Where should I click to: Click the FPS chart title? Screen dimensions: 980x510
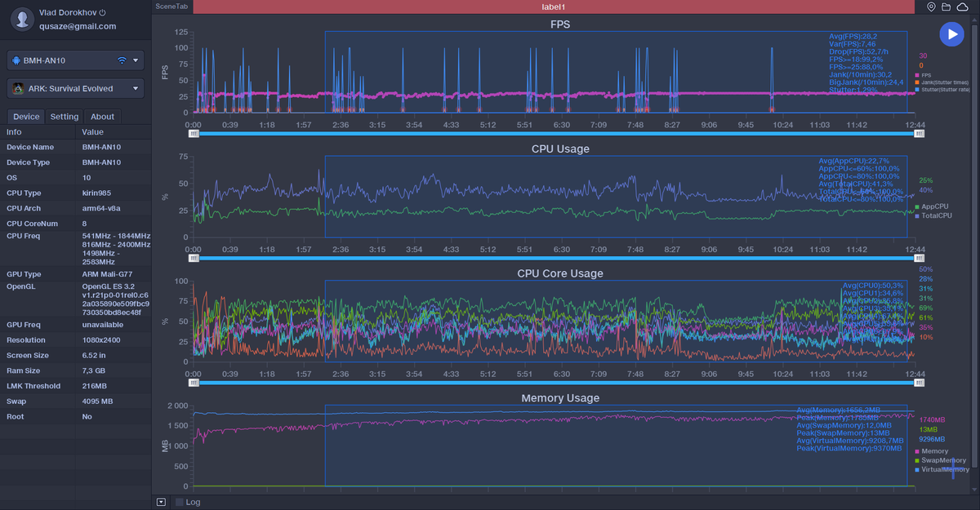[x=560, y=24]
